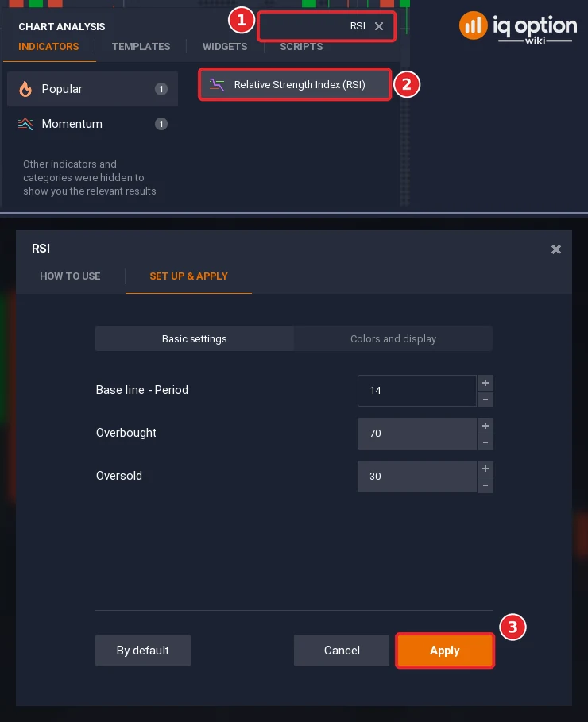
Task: Switch to the Templates tab
Action: (141, 47)
